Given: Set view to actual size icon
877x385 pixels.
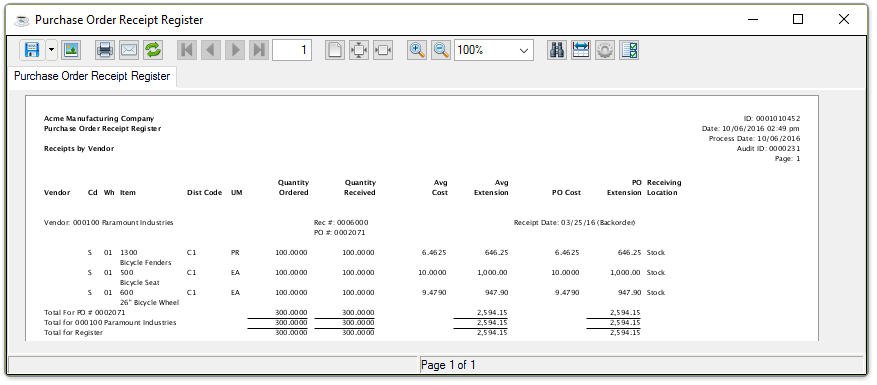Looking at the screenshot, I should click(x=334, y=50).
